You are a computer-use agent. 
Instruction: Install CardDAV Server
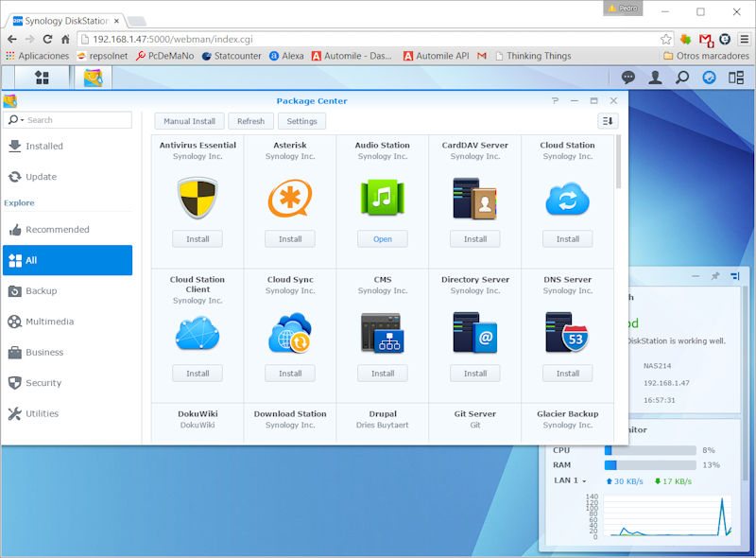click(475, 239)
